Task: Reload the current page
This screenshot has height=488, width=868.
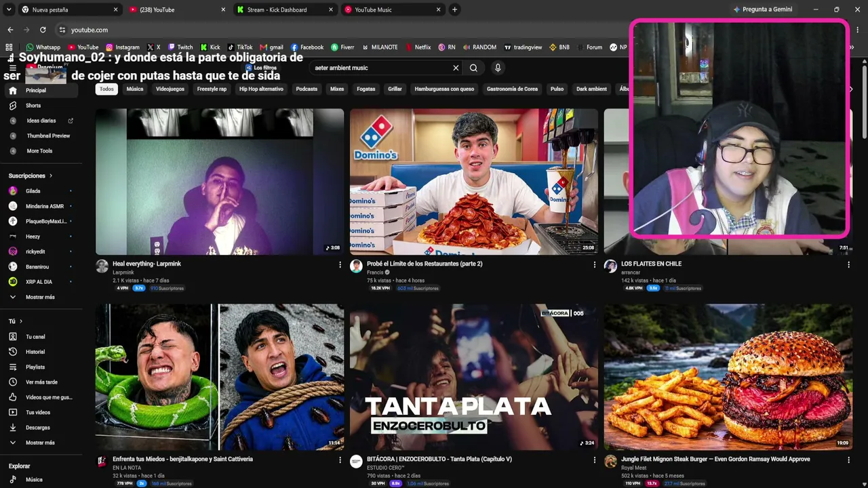Action: click(43, 30)
